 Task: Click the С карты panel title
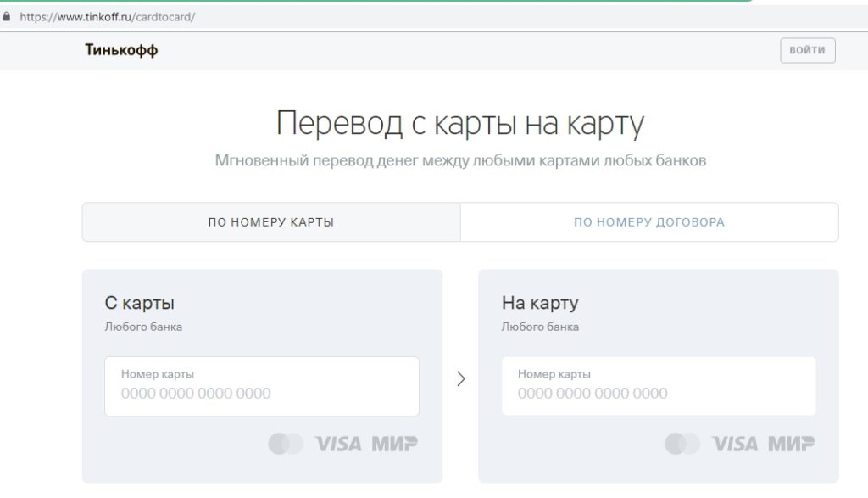pyautogui.click(x=139, y=303)
